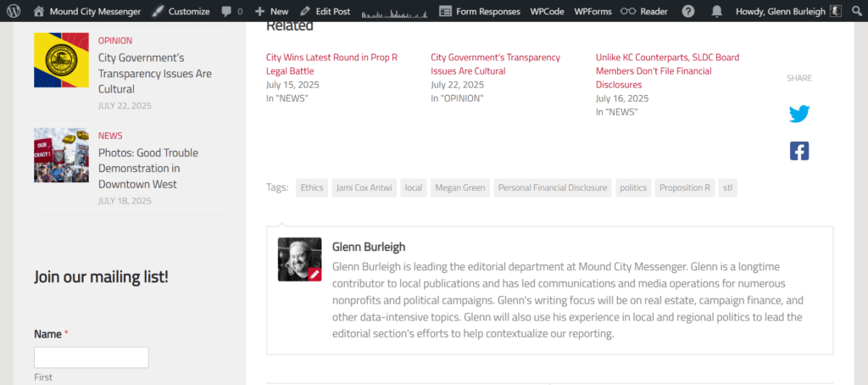Click the help question mark icon

(688, 11)
